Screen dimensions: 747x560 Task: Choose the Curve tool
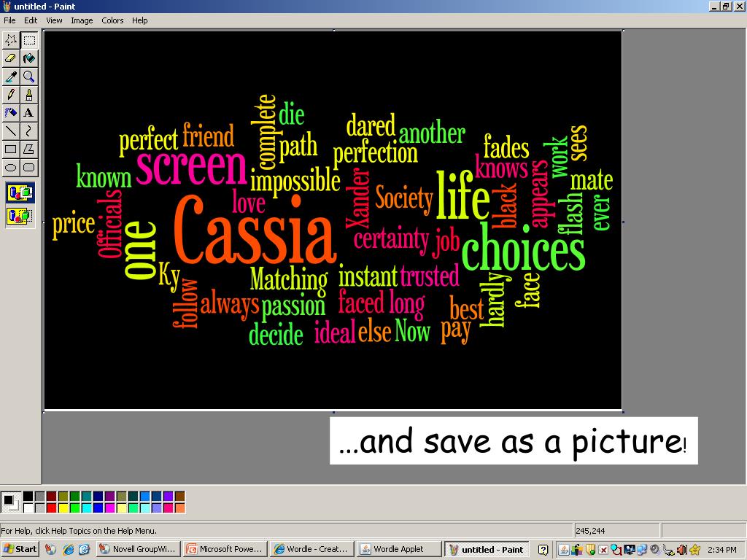[x=29, y=131]
